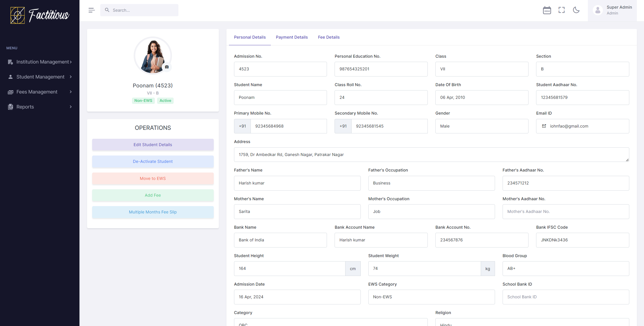This screenshot has height=326, width=644.
Task: Click the Multiple Months Fee Slip button
Action: pyautogui.click(x=153, y=212)
